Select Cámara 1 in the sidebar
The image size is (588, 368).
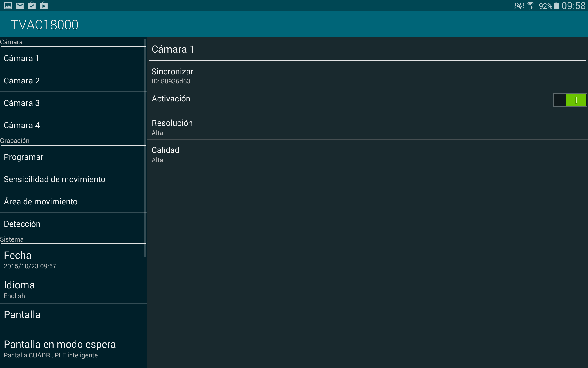(73, 58)
